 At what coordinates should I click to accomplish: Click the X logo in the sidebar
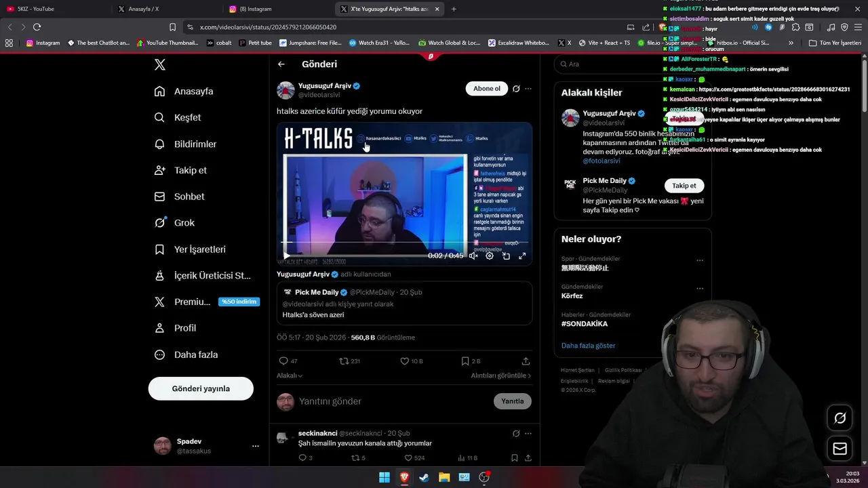(159, 65)
